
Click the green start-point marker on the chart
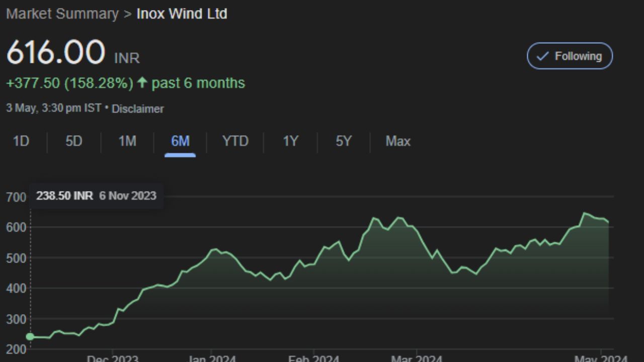click(x=30, y=336)
